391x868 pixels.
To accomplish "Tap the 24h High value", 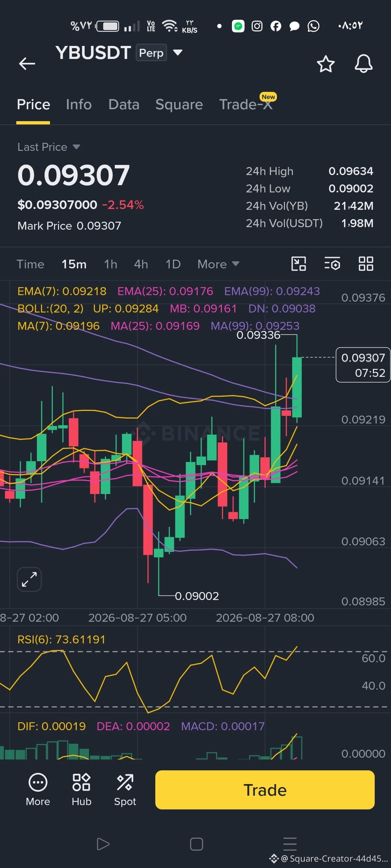I will pyautogui.click(x=350, y=171).
